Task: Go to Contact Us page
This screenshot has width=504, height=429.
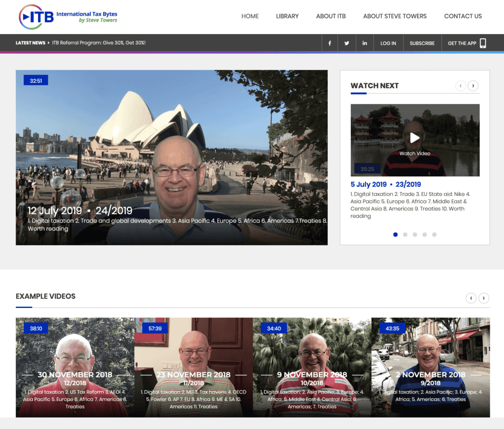Action: 463,16
